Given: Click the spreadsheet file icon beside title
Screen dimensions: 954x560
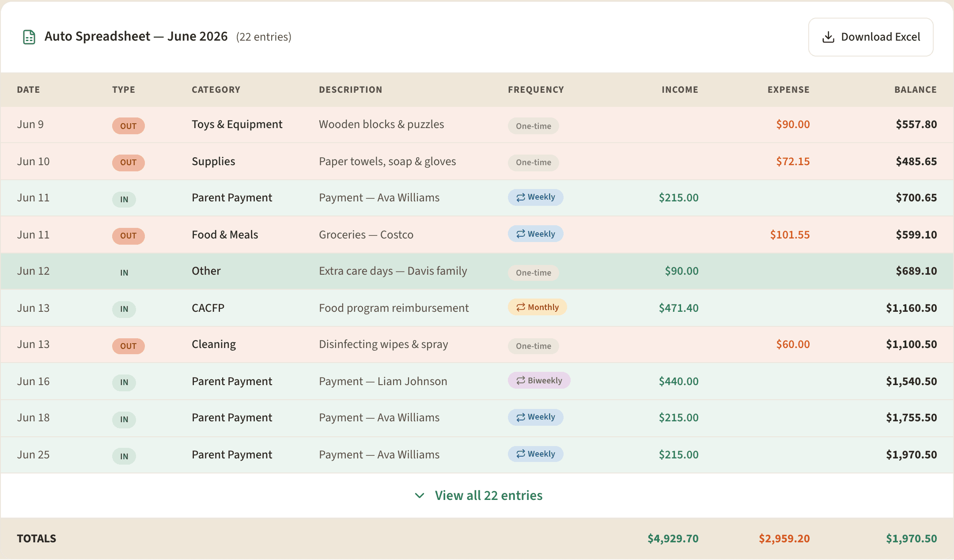Looking at the screenshot, I should coord(29,37).
